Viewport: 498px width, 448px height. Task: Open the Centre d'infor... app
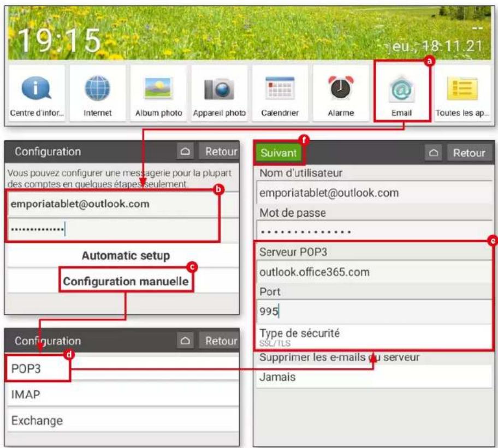tap(37, 93)
